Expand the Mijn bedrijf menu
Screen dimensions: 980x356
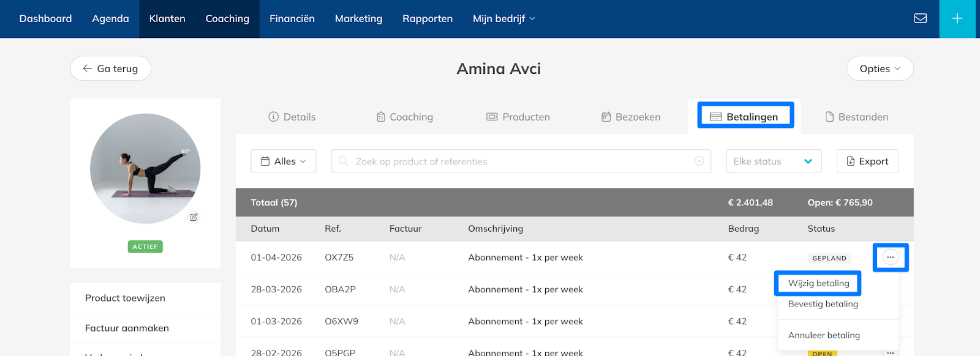coord(503,18)
